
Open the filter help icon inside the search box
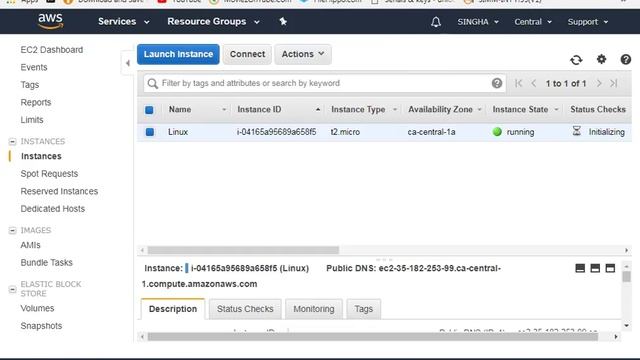(x=497, y=83)
